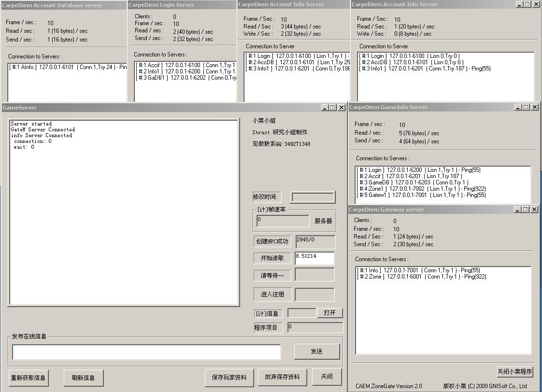Image resolution: width=542 pixels, height=392 pixels.
Task: Maximize the CarpeDiem GameInfo Server window
Action: (x=526, y=107)
